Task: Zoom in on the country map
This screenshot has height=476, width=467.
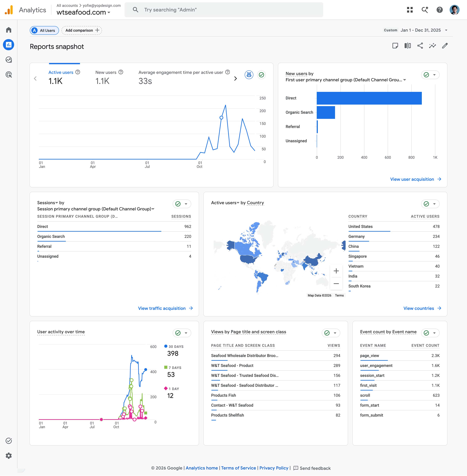Action: [x=336, y=271]
